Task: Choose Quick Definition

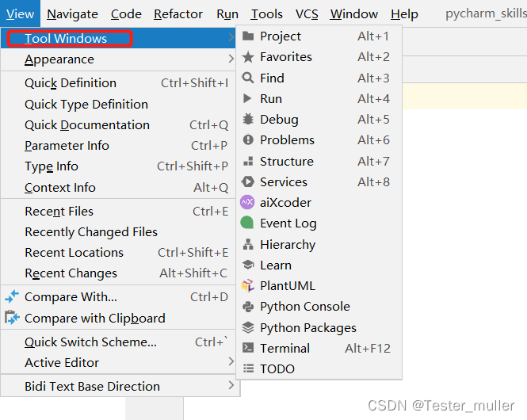Action: 118,83
